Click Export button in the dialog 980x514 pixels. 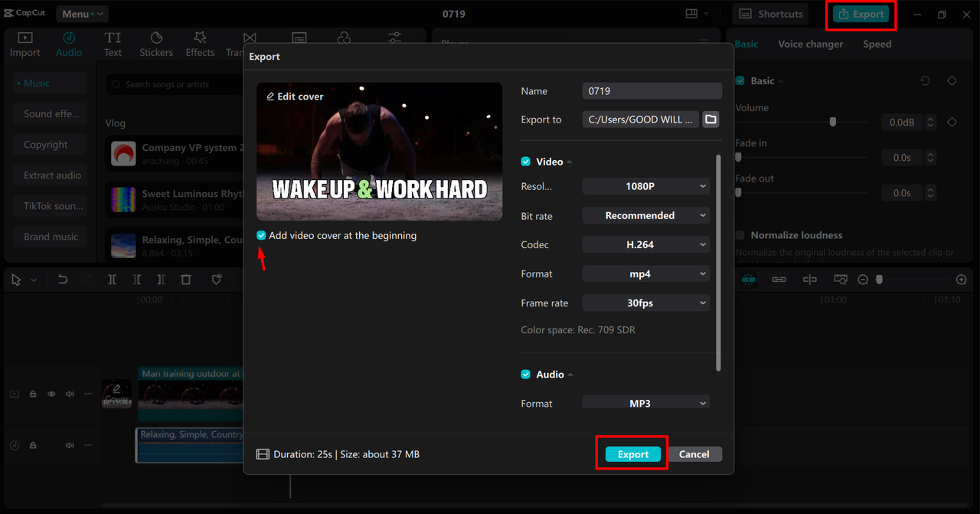pos(633,454)
